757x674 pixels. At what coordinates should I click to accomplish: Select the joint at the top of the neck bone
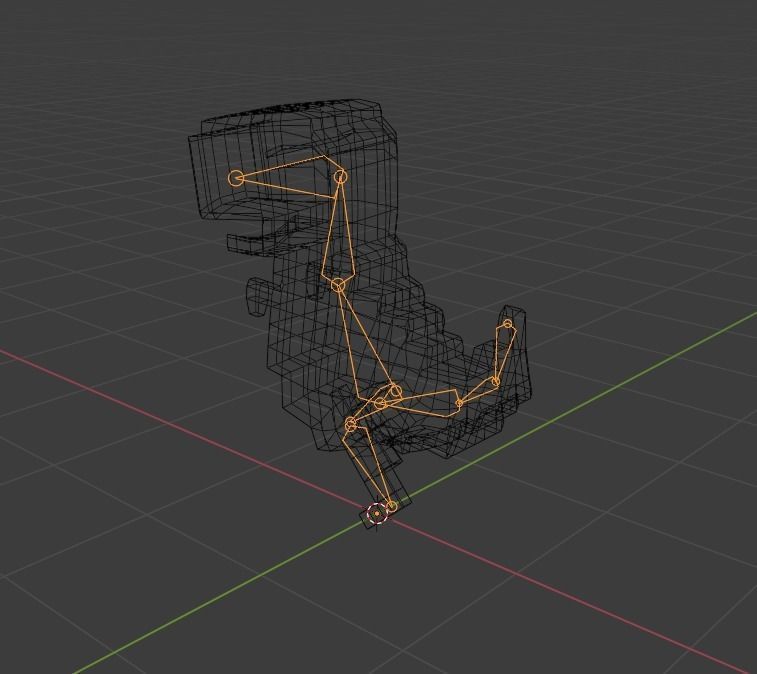coord(341,177)
